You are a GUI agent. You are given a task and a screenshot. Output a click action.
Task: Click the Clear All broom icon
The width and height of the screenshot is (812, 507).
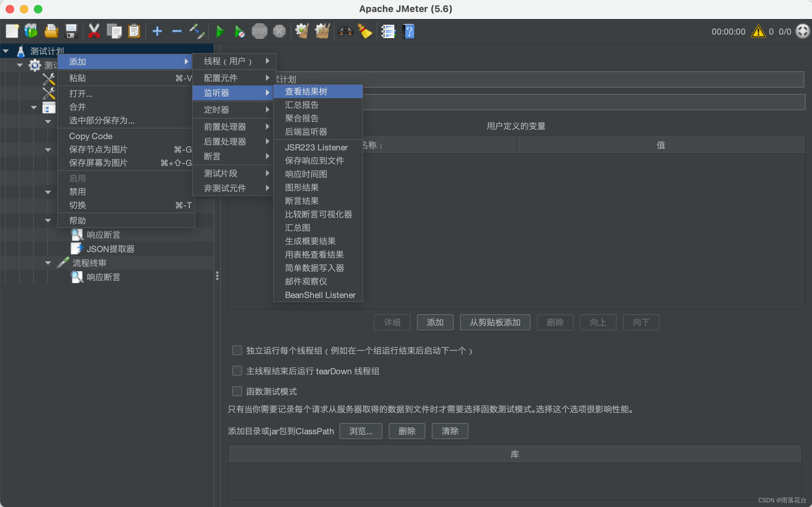[x=322, y=32]
